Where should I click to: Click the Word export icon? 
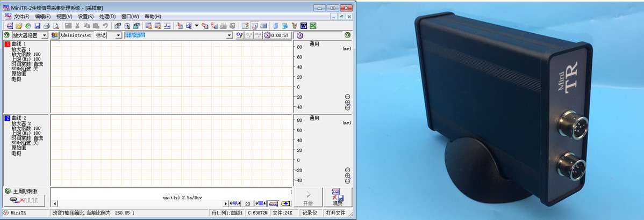coord(304,26)
